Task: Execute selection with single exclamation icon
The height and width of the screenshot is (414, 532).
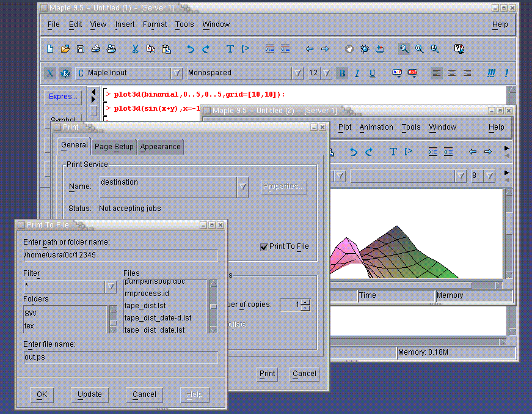Action: [x=506, y=73]
